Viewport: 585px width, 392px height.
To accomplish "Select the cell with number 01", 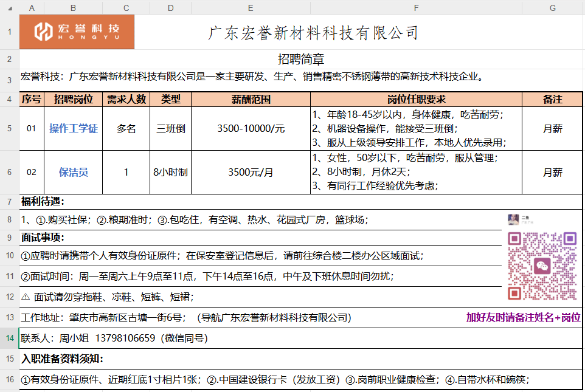I will [32, 129].
